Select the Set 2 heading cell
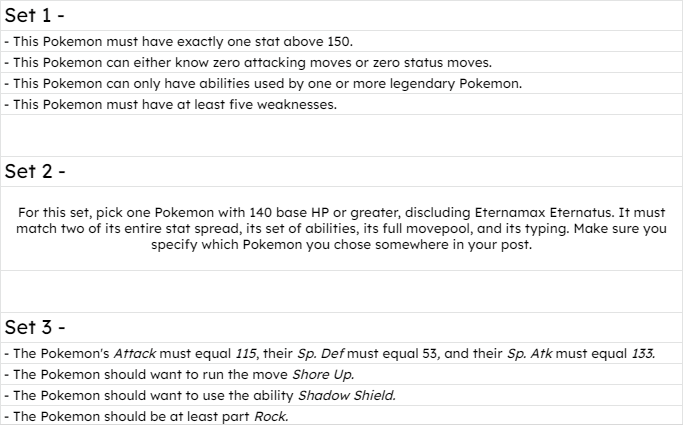The image size is (683, 425). (x=342, y=172)
